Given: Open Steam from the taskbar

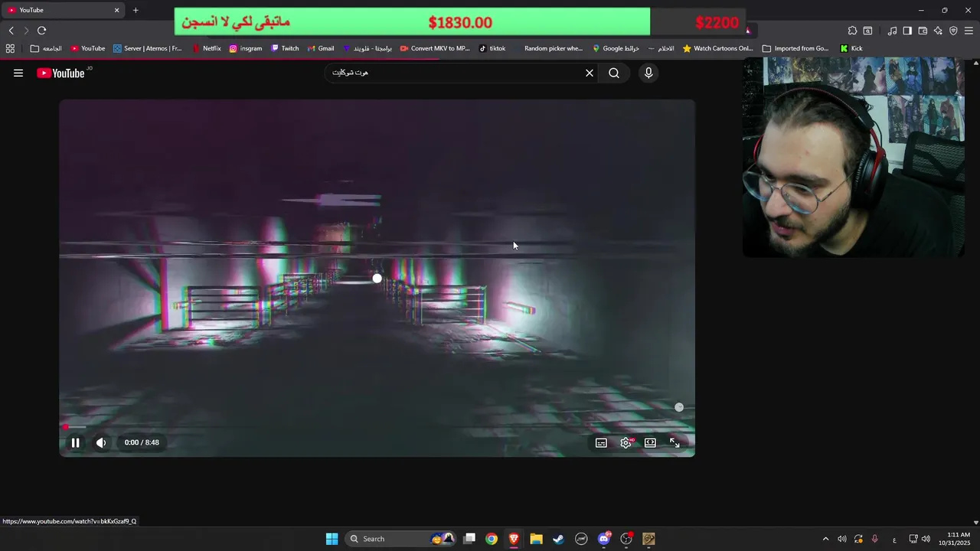Looking at the screenshot, I should [x=559, y=539].
